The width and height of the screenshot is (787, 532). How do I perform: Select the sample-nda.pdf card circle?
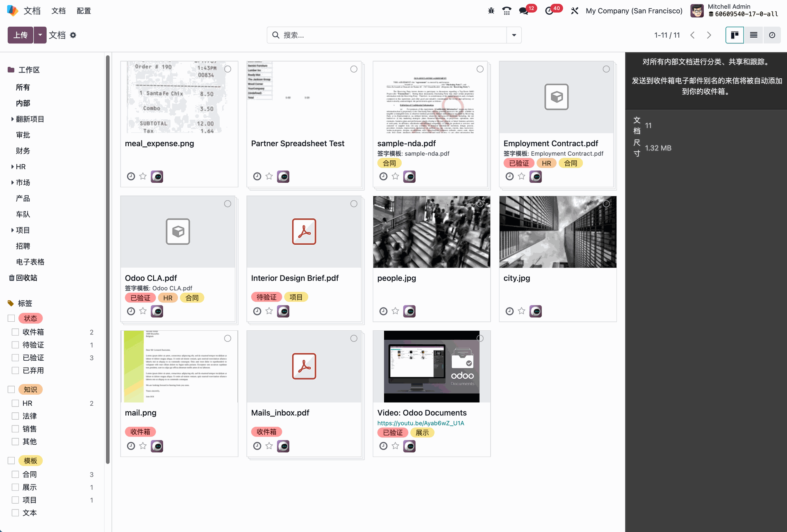click(480, 69)
